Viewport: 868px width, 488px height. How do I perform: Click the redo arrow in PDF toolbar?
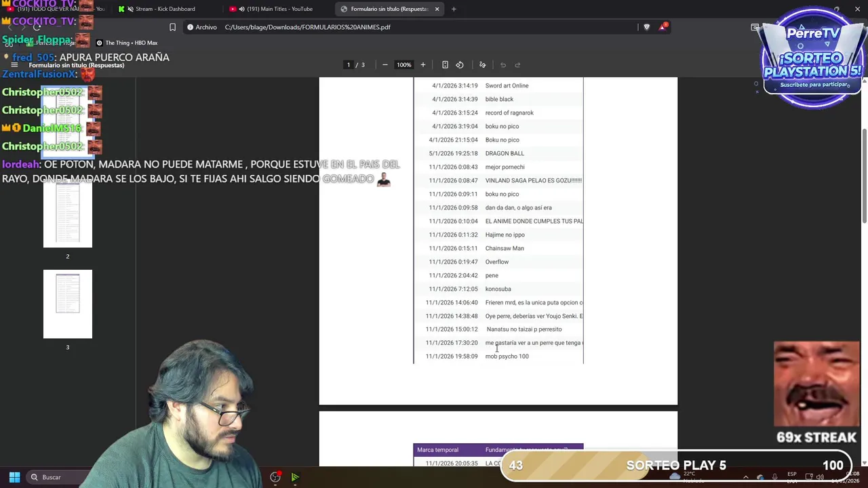[517, 65]
